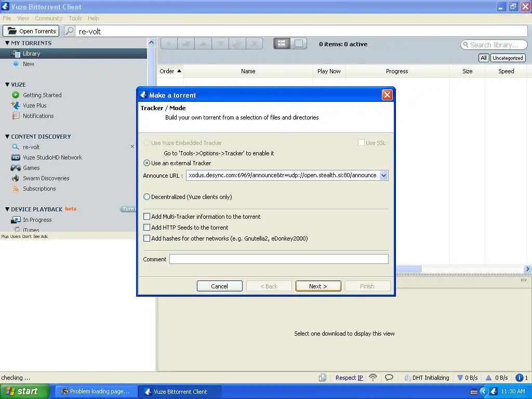Select the All category filter
Screen dimensions: 532x399
(x=484, y=58)
